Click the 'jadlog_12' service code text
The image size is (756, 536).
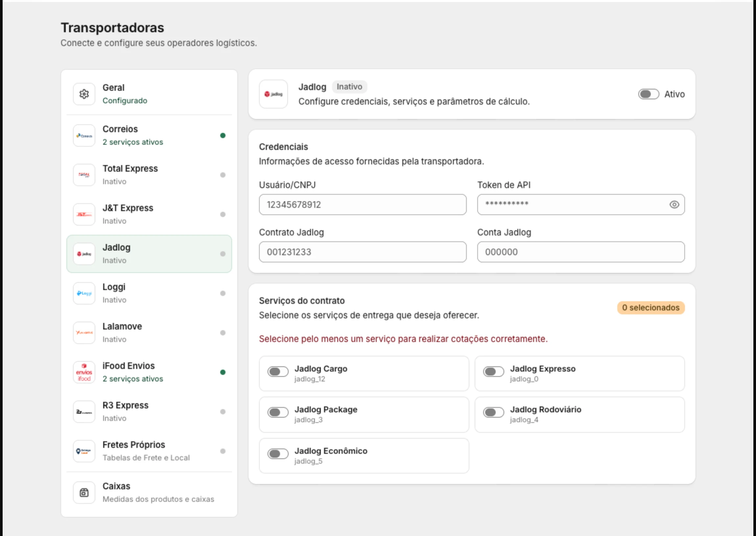click(310, 379)
